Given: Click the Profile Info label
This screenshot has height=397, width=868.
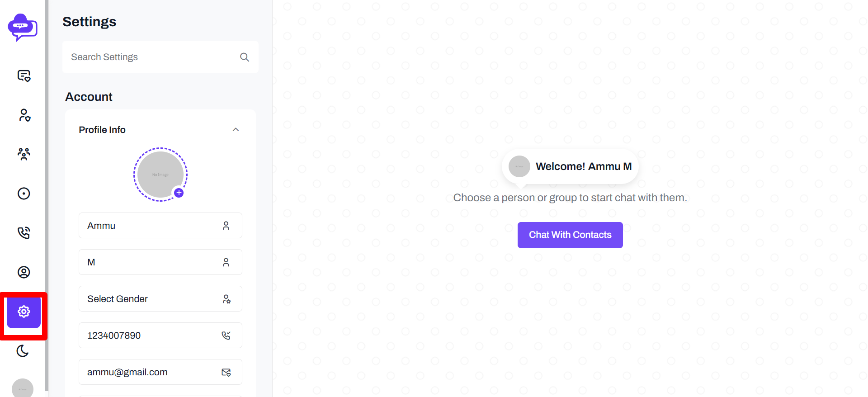Looking at the screenshot, I should click(102, 130).
